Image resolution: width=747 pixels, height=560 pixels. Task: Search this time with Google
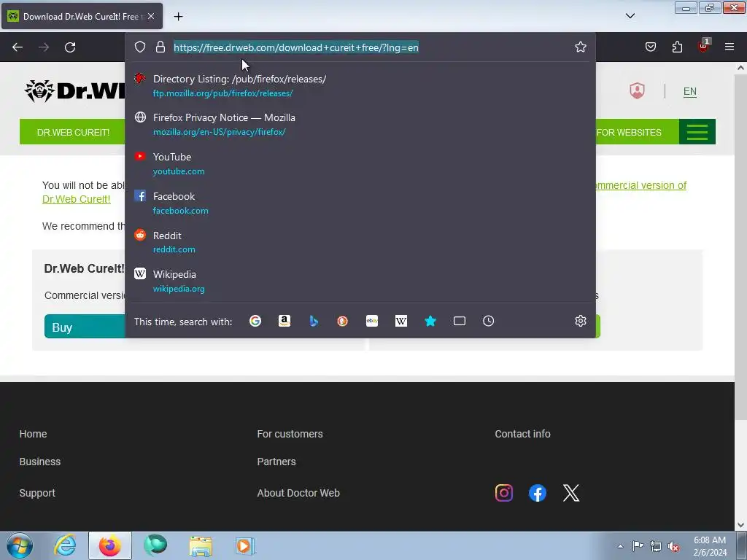[255, 321]
